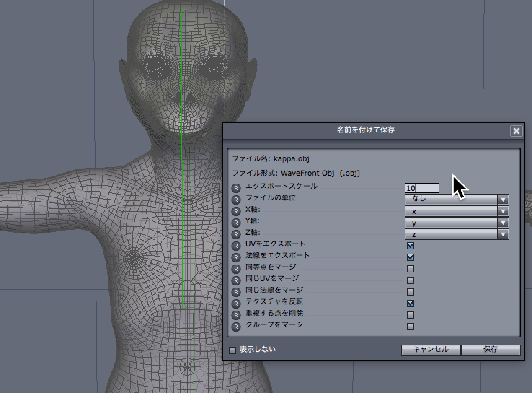The width and height of the screenshot is (532, 393).
Task: Reset the Y軸 setting via its R icon
Action: 236,223
